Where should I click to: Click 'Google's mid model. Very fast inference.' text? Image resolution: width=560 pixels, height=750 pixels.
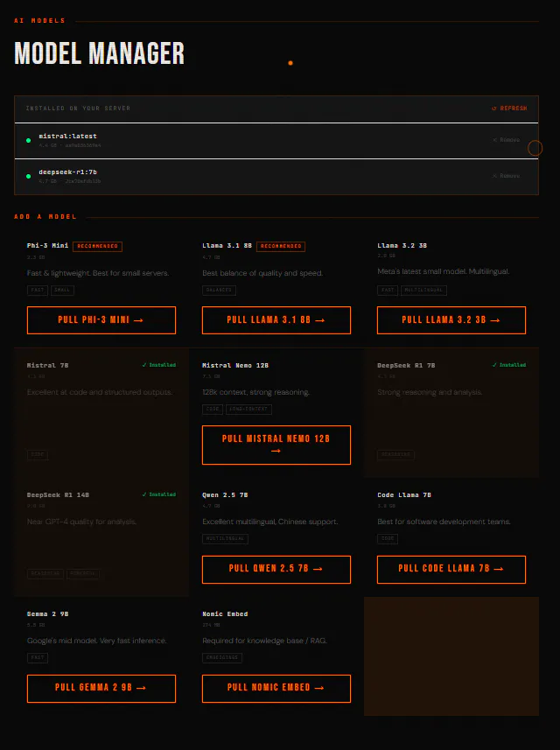96,641
